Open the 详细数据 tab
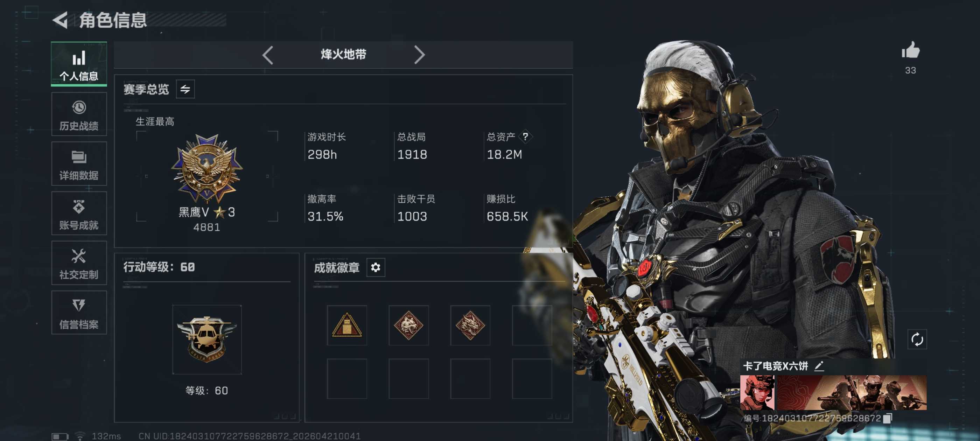Image resolution: width=980 pixels, height=441 pixels. point(79,163)
